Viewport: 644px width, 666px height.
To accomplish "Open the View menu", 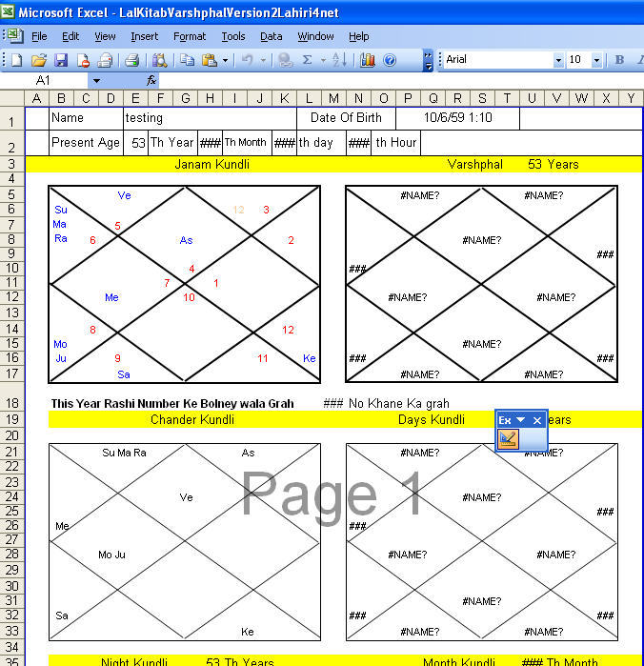I will pyautogui.click(x=105, y=36).
